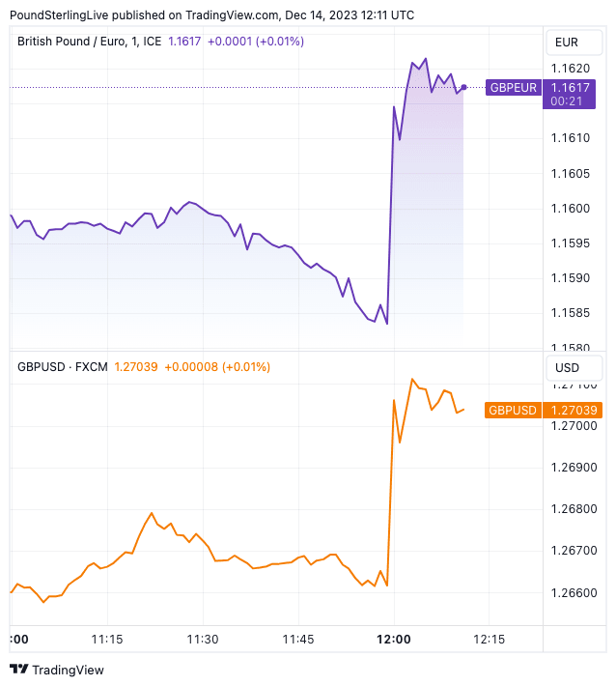This screenshot has width=616, height=686.
Task: Click the PoundSterlingLive published header text
Action: click(x=211, y=14)
